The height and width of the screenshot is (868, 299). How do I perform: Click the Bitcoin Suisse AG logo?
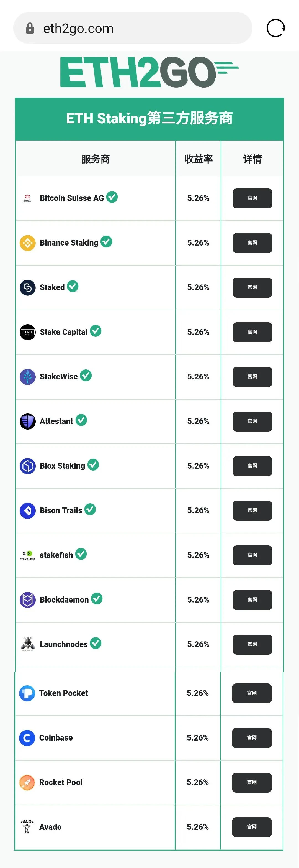[28, 198]
